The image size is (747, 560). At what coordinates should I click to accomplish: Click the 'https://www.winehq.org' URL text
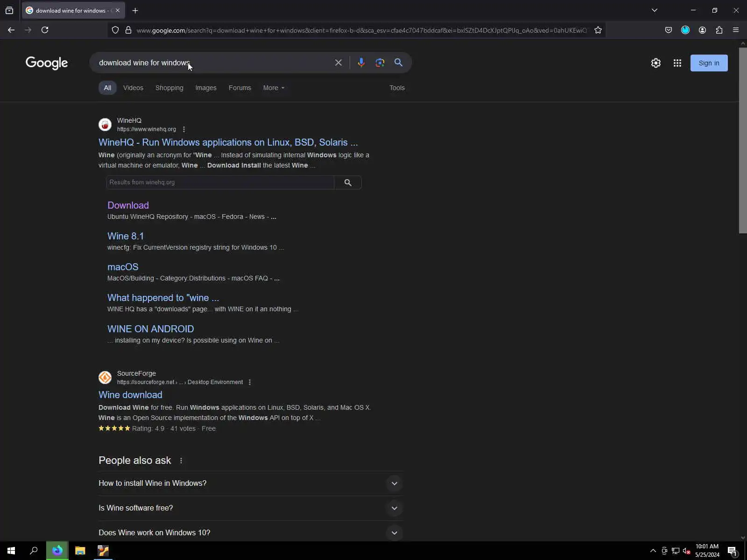pos(147,129)
